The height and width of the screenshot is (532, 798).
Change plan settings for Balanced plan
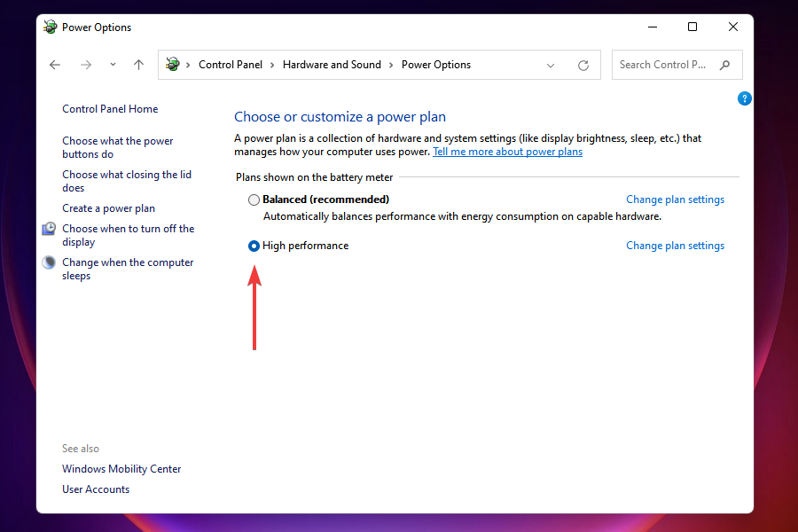[x=675, y=199]
